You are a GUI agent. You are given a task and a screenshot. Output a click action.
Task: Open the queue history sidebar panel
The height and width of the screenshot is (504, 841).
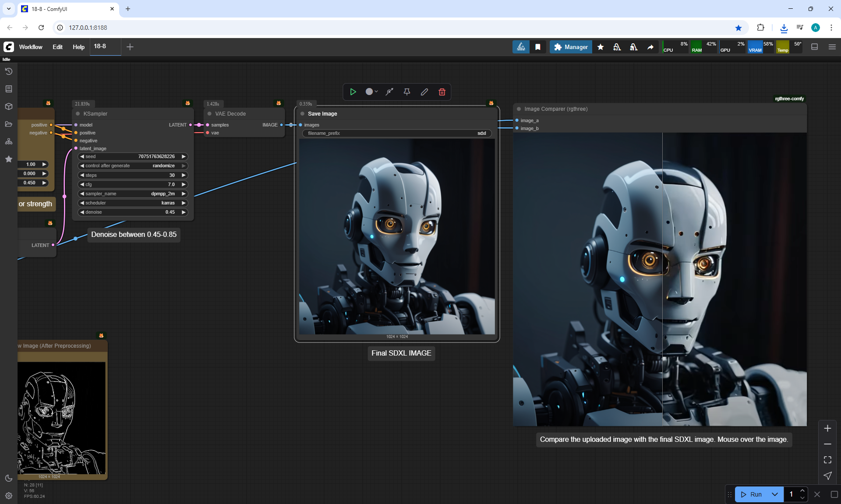[x=8, y=71]
